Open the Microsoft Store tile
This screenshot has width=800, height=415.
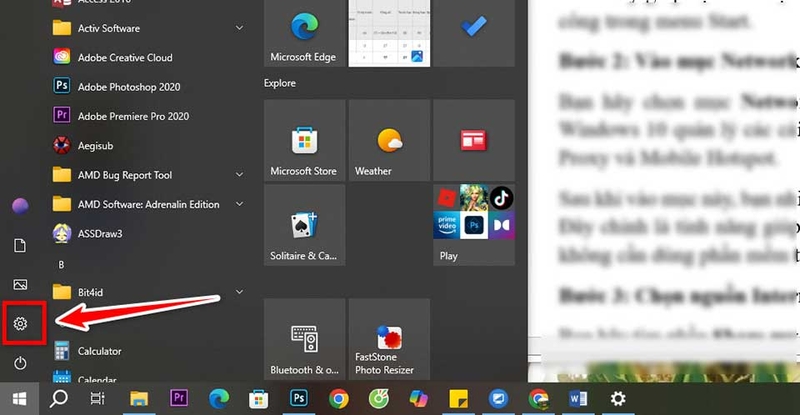[305, 140]
